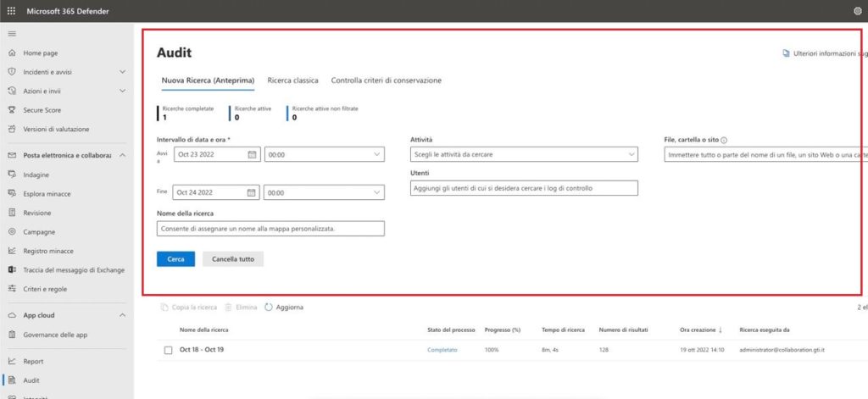Viewport: 868px width, 399px height.
Task: Click 128 results cell
Action: click(x=604, y=351)
